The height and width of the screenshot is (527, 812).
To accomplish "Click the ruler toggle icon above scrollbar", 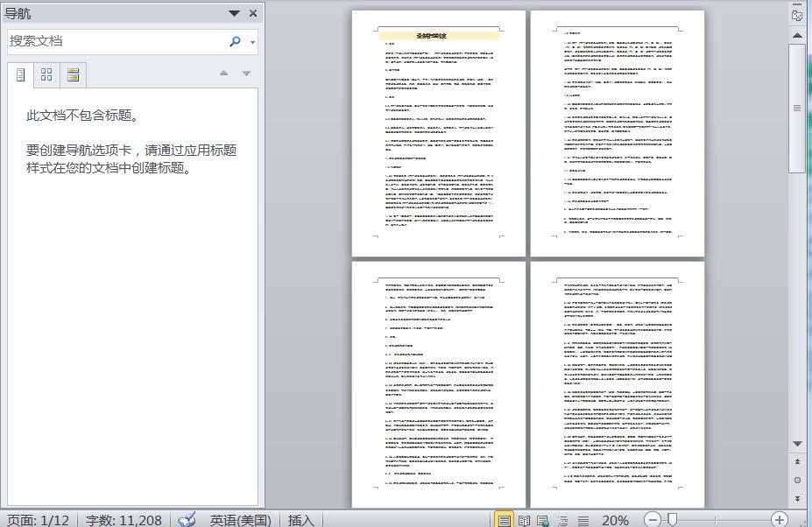I will pyautogui.click(x=797, y=15).
